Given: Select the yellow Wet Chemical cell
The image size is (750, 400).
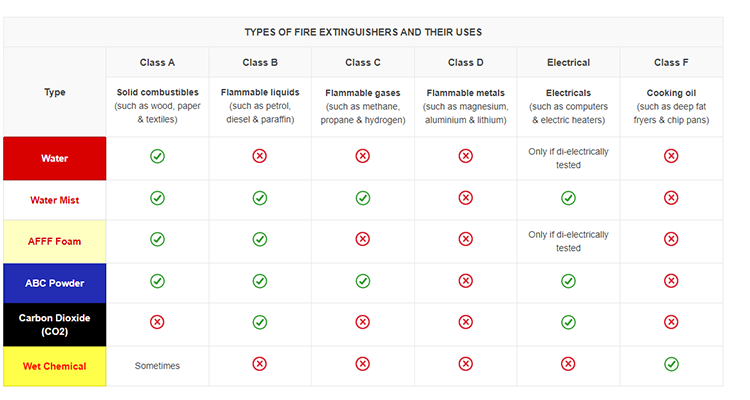Looking at the screenshot, I should click(55, 366).
